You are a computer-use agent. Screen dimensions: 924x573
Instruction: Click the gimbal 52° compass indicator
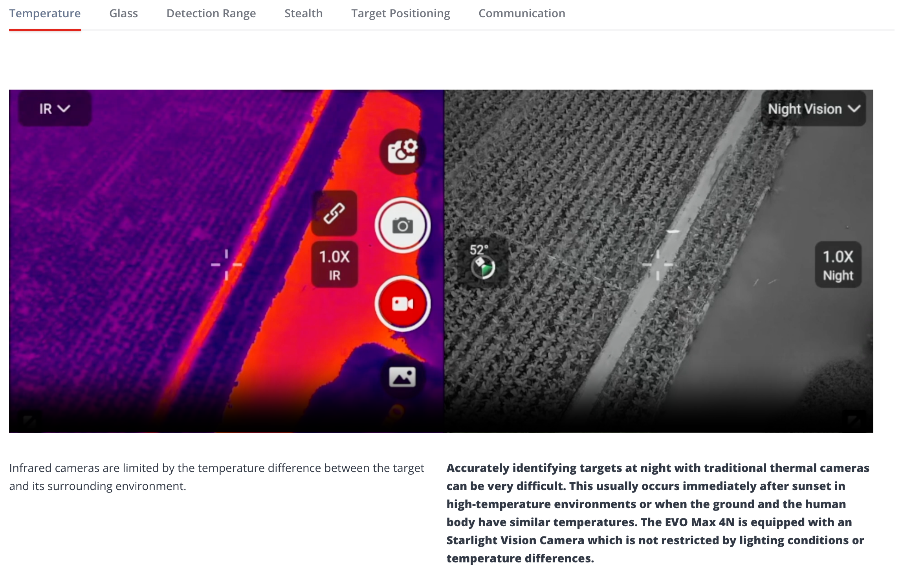(x=483, y=263)
